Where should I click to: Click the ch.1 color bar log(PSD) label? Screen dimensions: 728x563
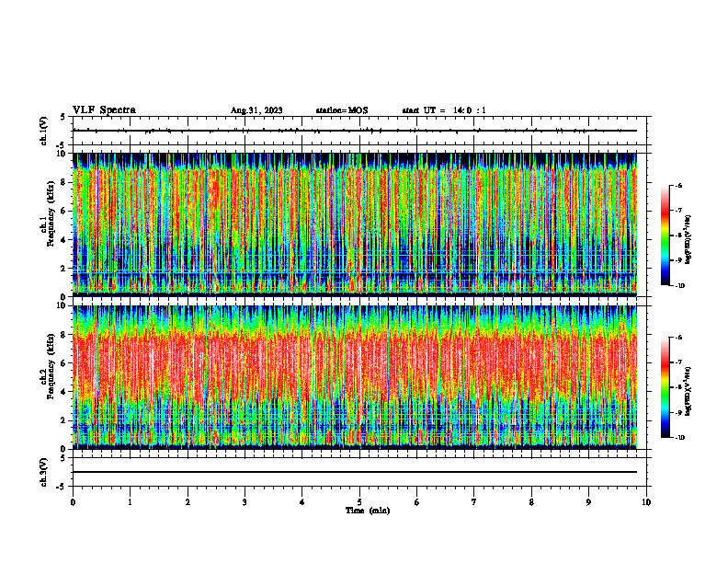pos(688,240)
